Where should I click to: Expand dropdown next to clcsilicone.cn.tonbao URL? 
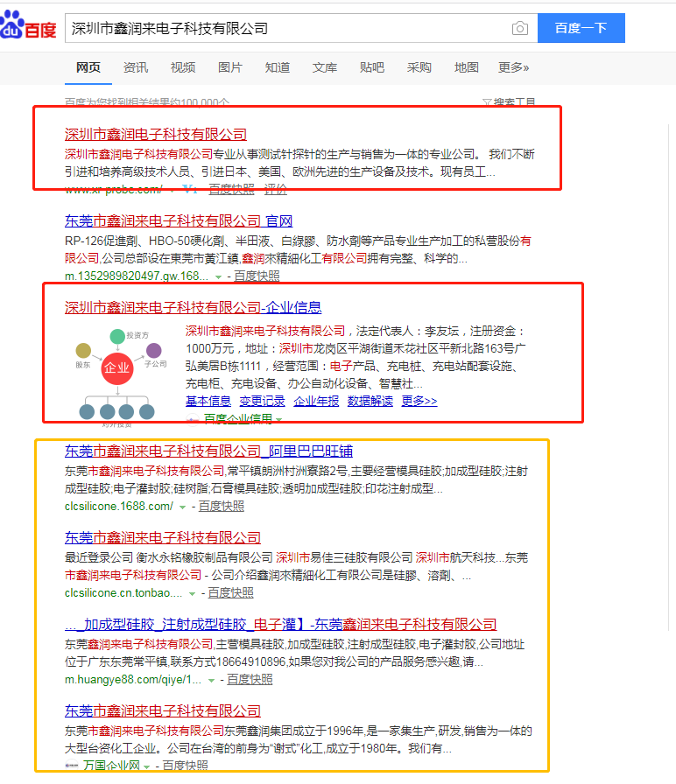point(192,593)
